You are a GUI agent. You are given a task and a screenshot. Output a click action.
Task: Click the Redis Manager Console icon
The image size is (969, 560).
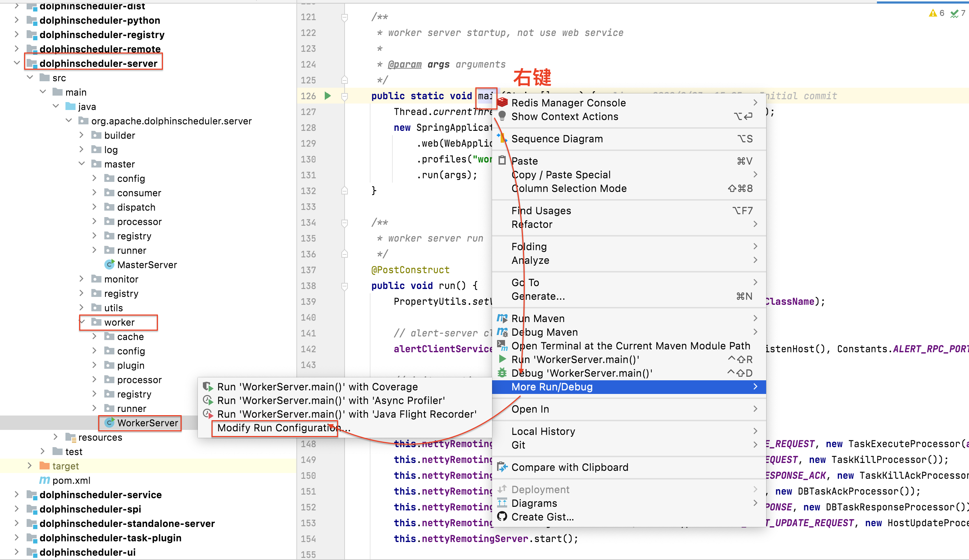click(502, 103)
